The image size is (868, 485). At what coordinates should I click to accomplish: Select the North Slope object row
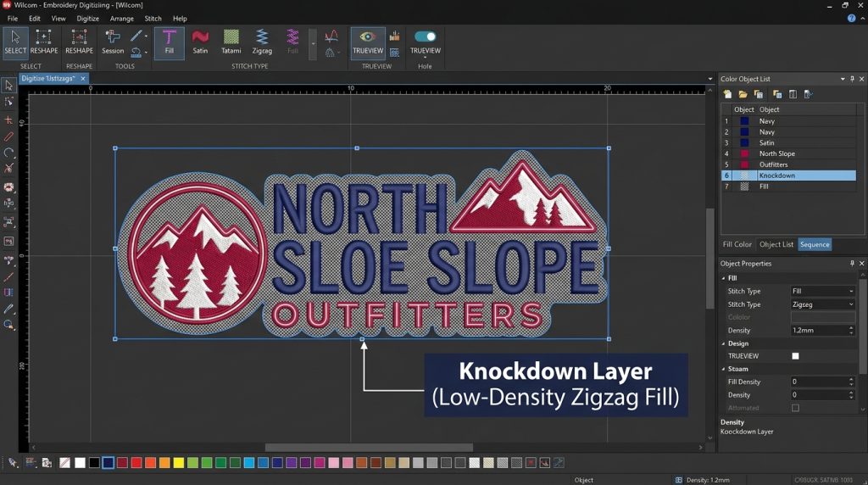click(x=788, y=153)
